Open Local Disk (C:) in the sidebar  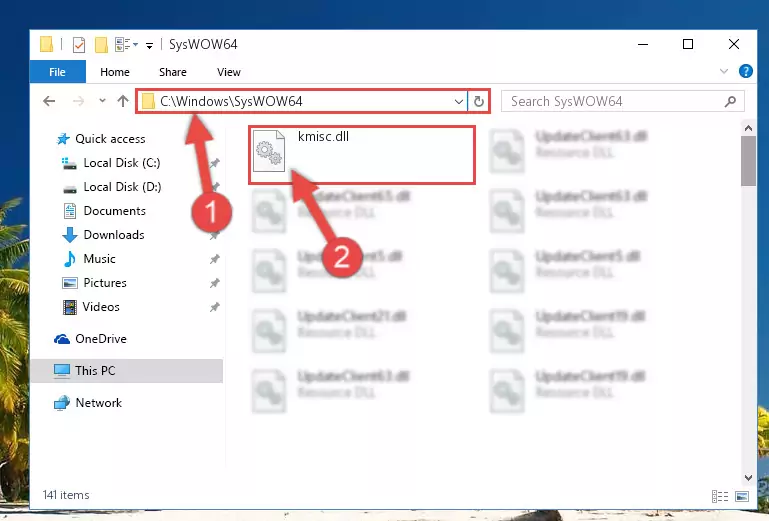coord(122,163)
